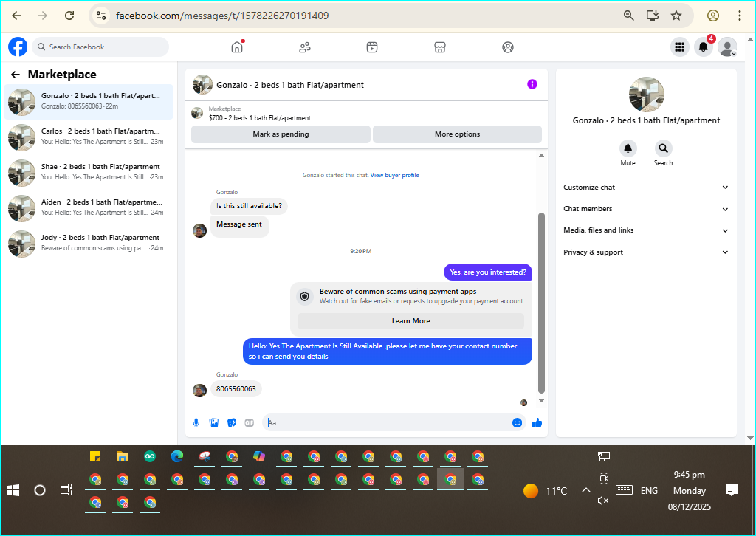This screenshot has height=536, width=756.
Task: Open Sticky Notes from taskbar
Action: coord(95,456)
